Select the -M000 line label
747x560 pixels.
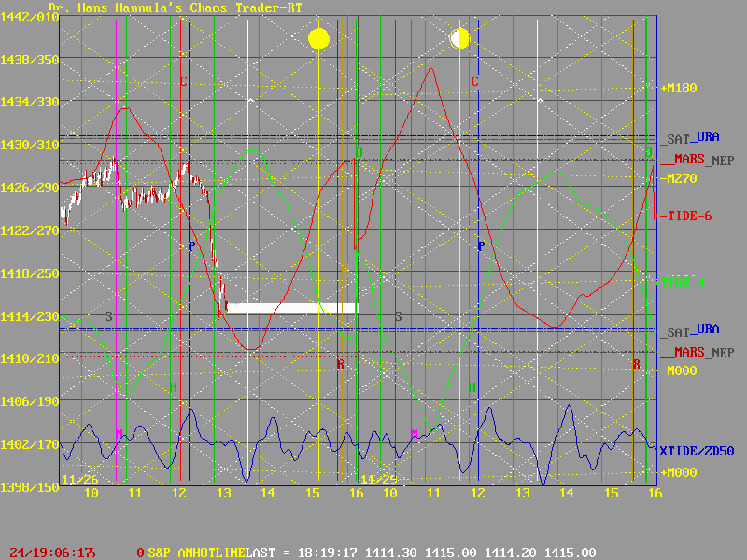(x=679, y=371)
